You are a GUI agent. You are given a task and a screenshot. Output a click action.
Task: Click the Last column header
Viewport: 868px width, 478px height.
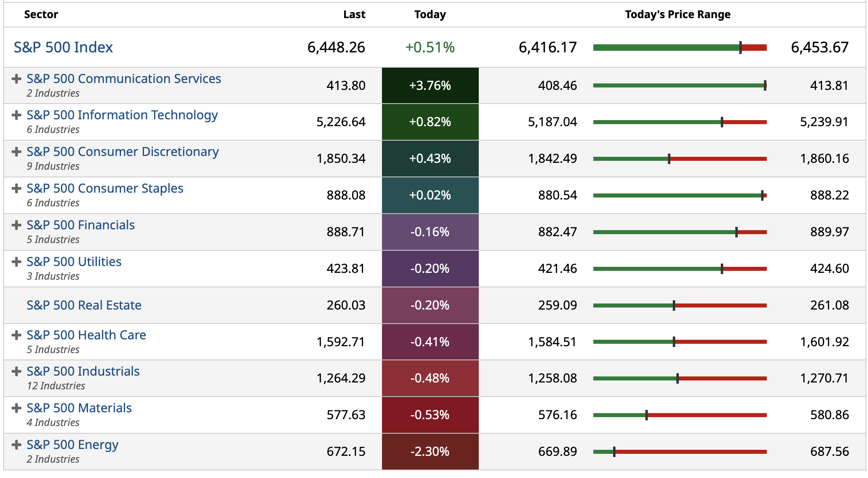pyautogui.click(x=354, y=15)
